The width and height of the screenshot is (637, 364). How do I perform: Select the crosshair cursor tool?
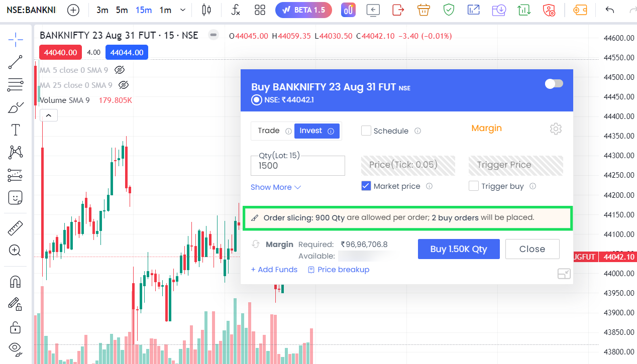tap(16, 39)
